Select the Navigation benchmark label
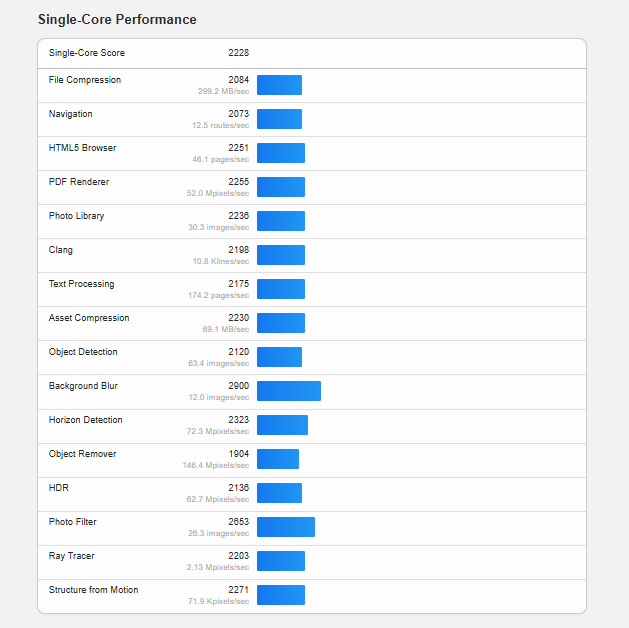This screenshot has width=629, height=628. [x=71, y=114]
